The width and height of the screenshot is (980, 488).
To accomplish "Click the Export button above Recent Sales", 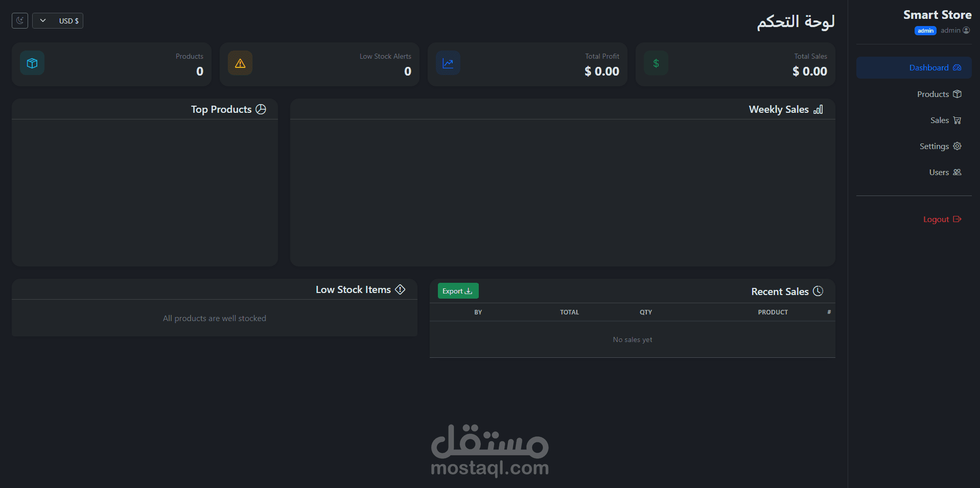I will coord(458,290).
